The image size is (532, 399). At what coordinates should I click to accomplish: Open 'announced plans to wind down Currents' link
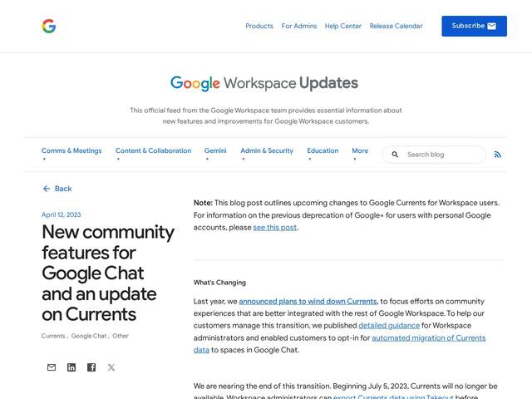click(308, 301)
